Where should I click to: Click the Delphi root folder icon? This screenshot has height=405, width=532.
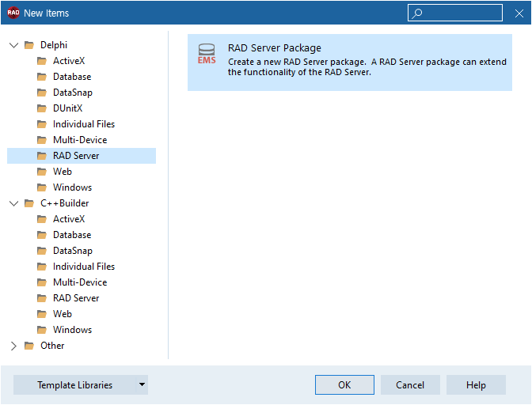point(29,45)
